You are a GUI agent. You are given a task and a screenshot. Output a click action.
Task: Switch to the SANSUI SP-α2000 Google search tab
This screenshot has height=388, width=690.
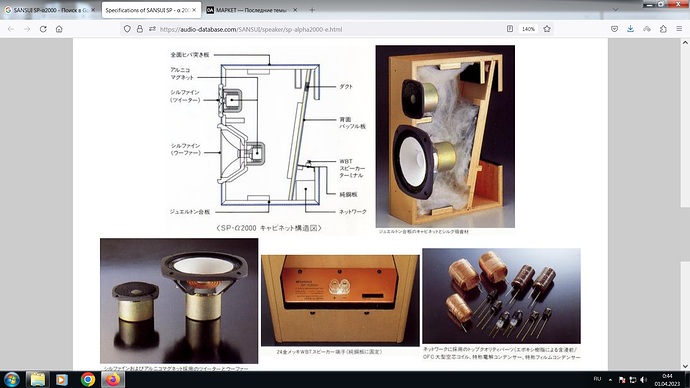pos(50,10)
